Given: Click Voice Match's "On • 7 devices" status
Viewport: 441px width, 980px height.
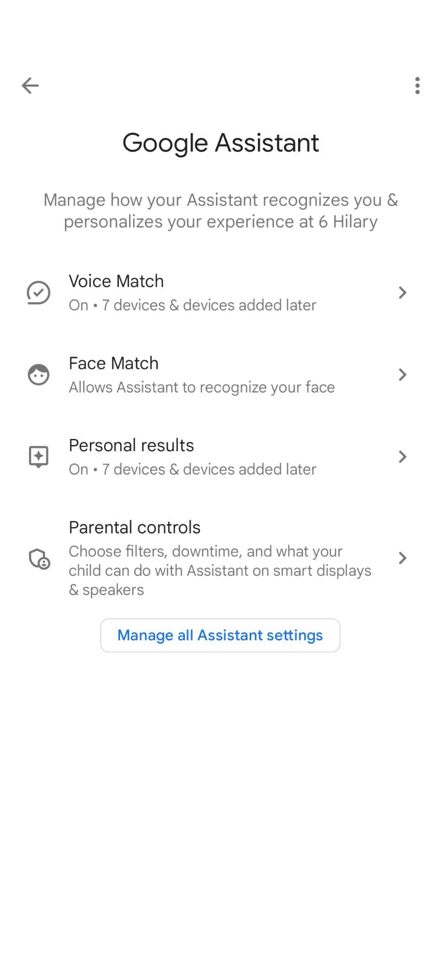Looking at the screenshot, I should coord(192,305).
